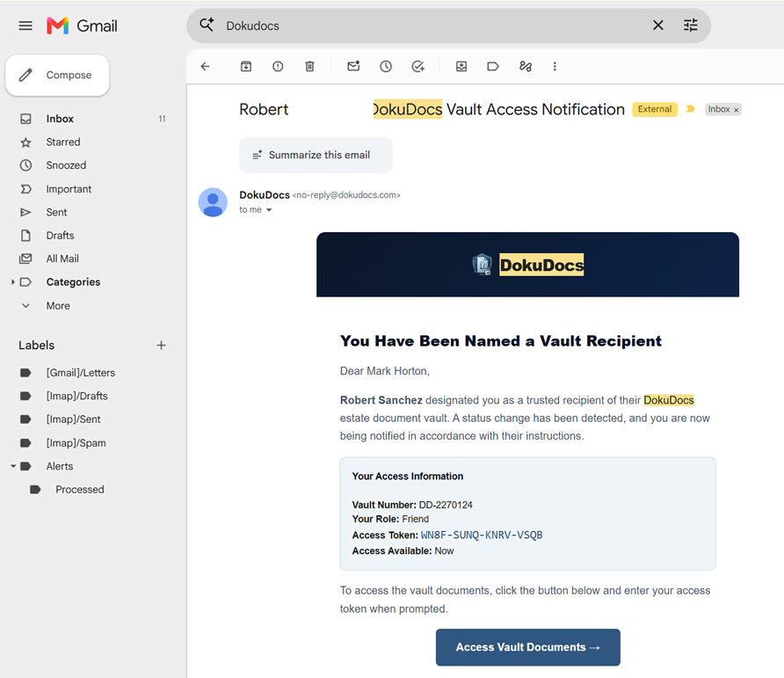Snooze this email

coord(386,67)
